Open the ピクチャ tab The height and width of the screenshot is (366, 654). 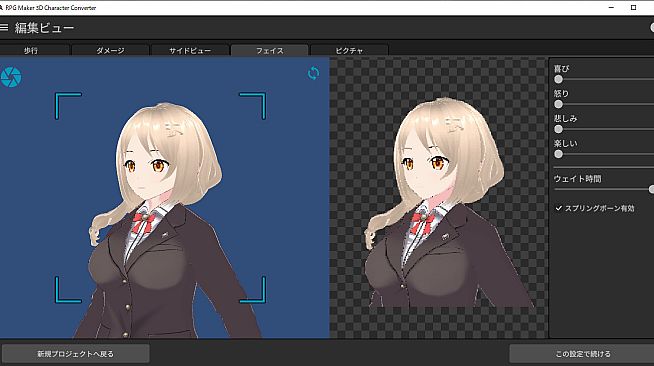349,50
